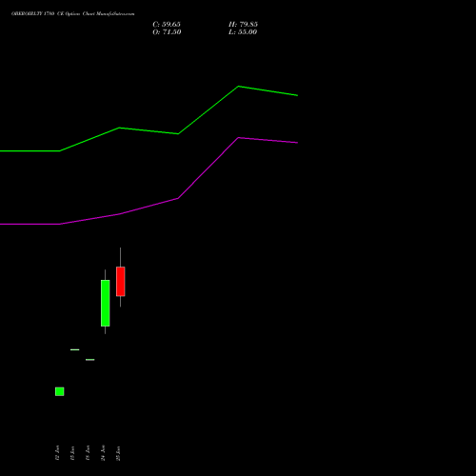Select the red candlestick body
The height and width of the screenshot is (476, 476).
(121, 282)
